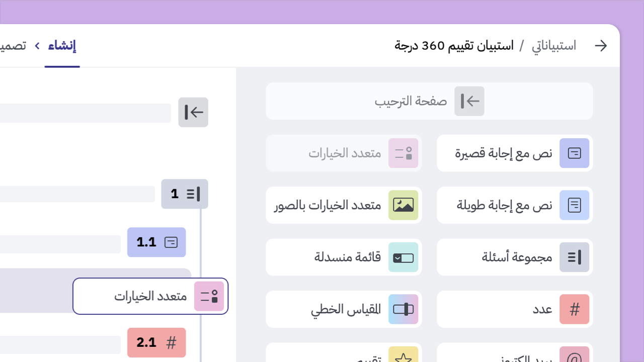This screenshot has height=362, width=644.
Task: Select the 2.1 number question badge
Action: tap(156, 342)
